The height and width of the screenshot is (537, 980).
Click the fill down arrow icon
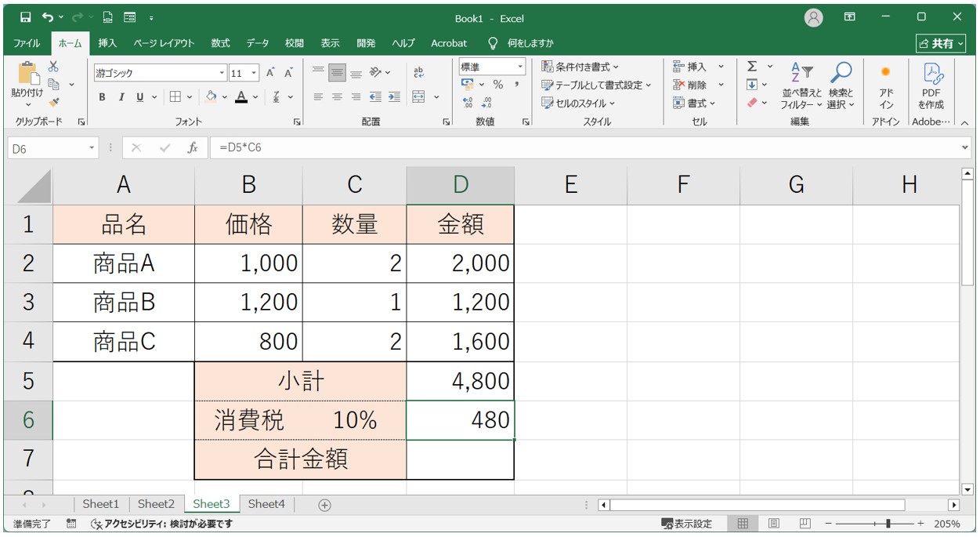tap(752, 85)
